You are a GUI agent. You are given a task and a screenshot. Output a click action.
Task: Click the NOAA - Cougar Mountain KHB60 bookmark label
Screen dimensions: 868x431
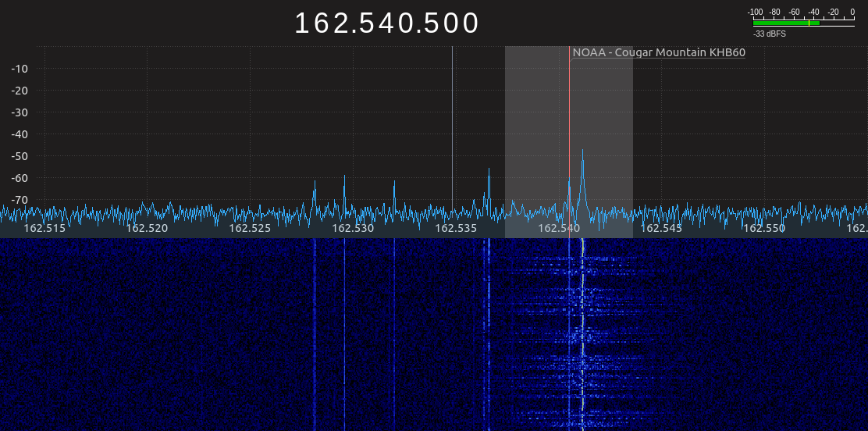pyautogui.click(x=659, y=52)
